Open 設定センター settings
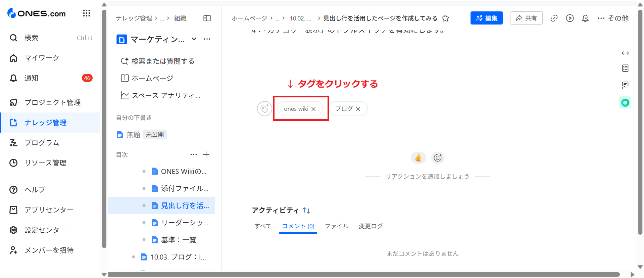The width and height of the screenshot is (644, 278). click(x=50, y=230)
